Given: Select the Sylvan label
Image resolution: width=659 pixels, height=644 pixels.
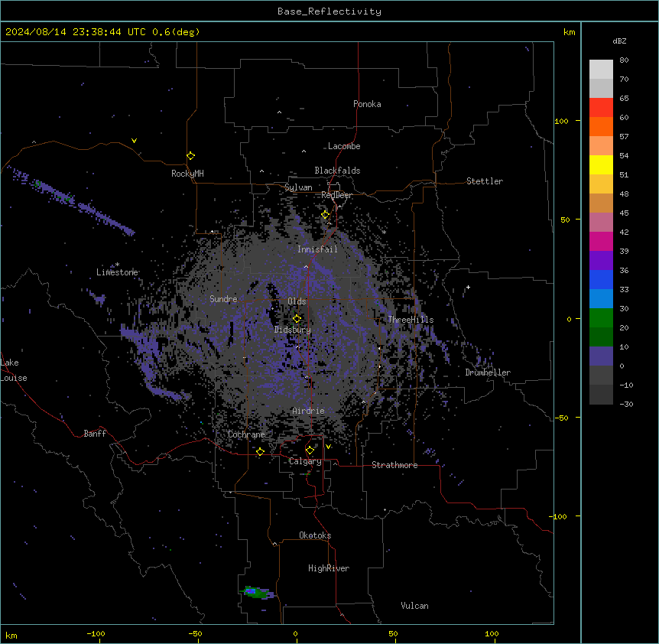Looking at the screenshot, I should tap(298, 187).
